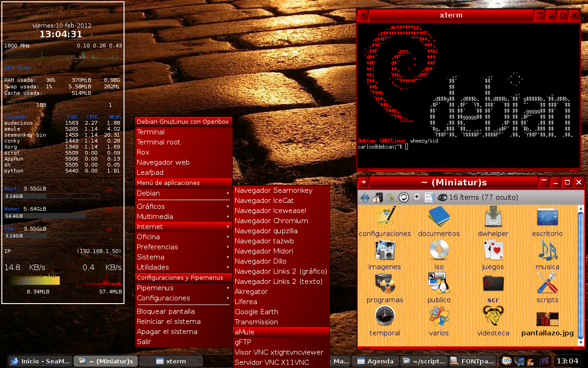Open the juegos folder
The width and height of the screenshot is (588, 368).
point(493,255)
